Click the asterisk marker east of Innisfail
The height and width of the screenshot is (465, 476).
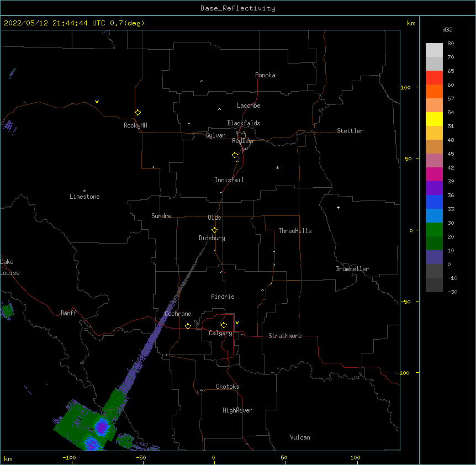coord(277,167)
